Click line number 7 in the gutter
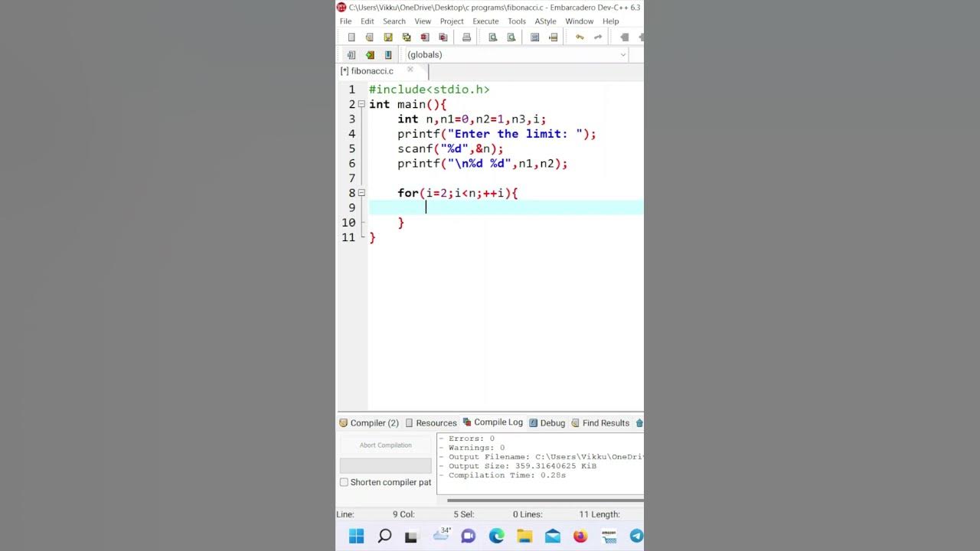 pos(352,178)
